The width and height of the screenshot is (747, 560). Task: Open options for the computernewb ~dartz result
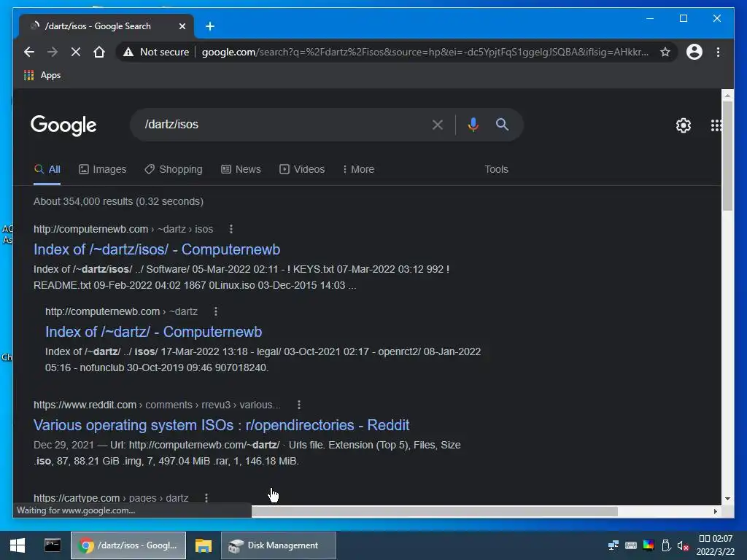[216, 311]
